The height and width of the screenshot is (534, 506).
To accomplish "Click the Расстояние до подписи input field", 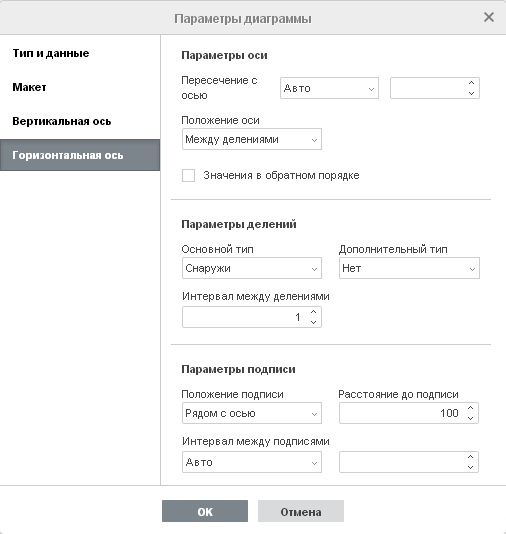I will point(402,413).
